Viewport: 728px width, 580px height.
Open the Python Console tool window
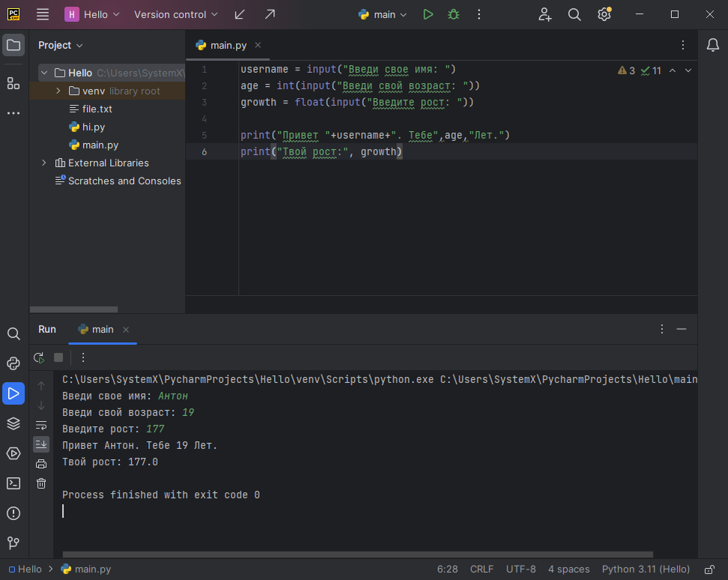point(13,363)
